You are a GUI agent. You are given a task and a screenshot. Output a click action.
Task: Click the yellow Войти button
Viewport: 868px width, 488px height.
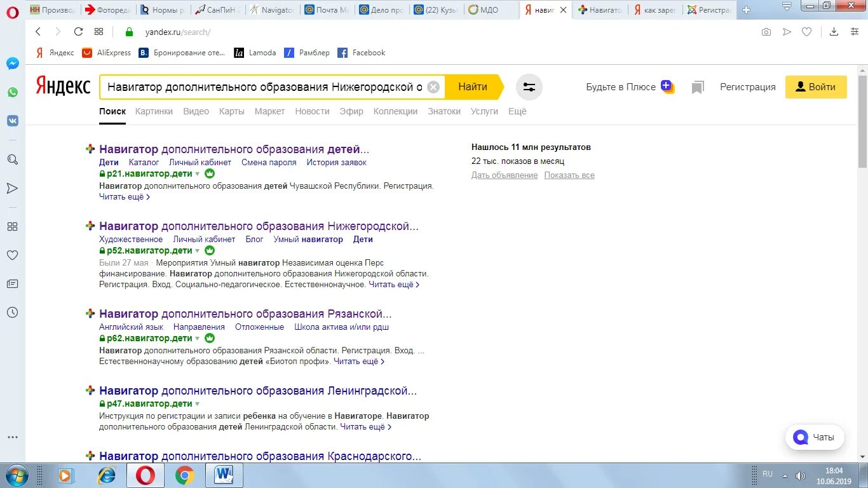(816, 87)
